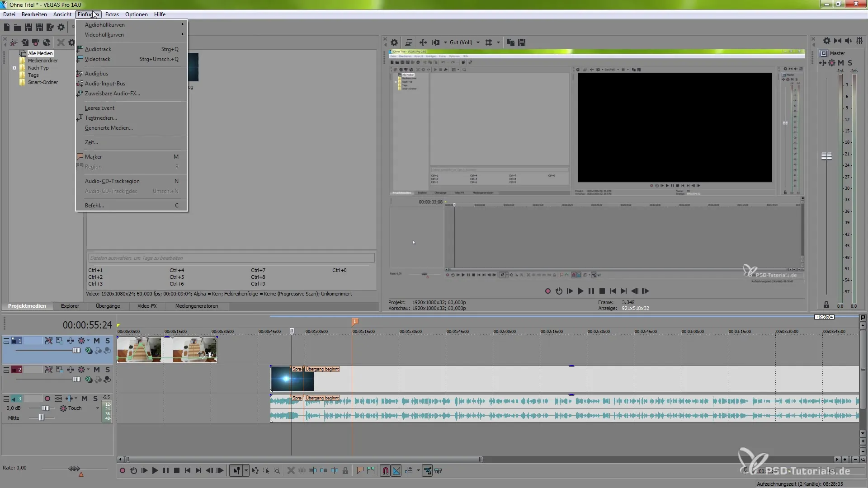This screenshot has height=488, width=868.
Task: Open track 1 automation settings dropdown arrow
Action: point(88,341)
